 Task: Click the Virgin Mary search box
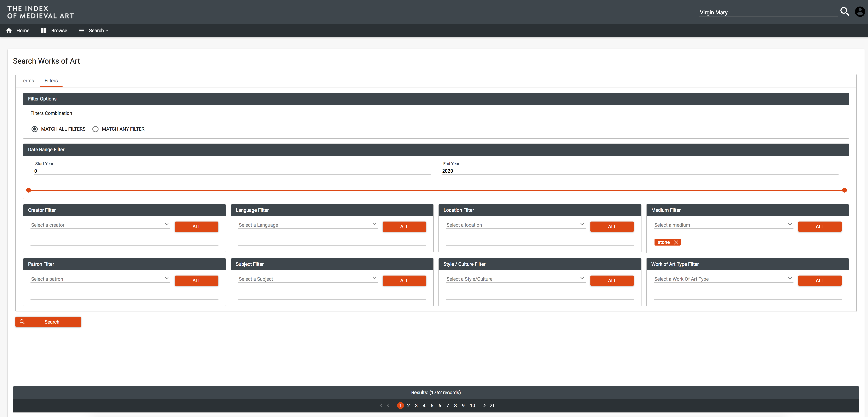pos(768,13)
